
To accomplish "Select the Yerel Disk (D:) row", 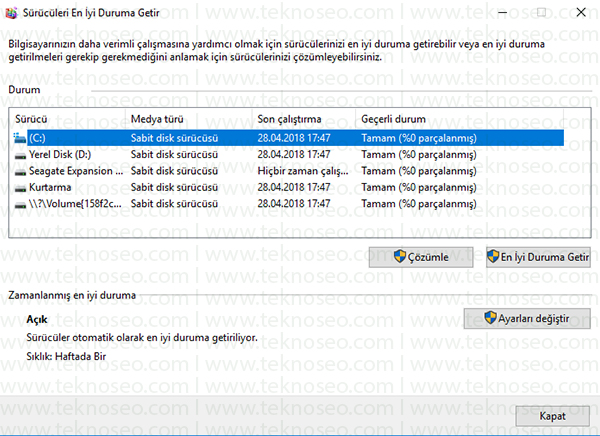I will coord(289,155).
